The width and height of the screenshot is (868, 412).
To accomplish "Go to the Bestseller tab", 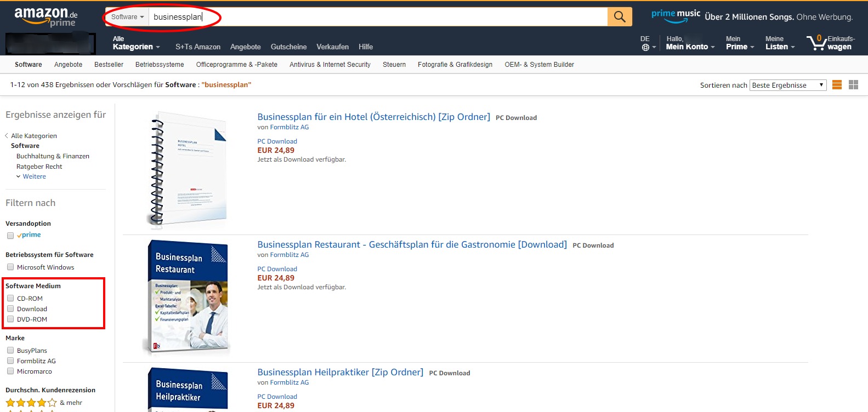I will 109,65.
